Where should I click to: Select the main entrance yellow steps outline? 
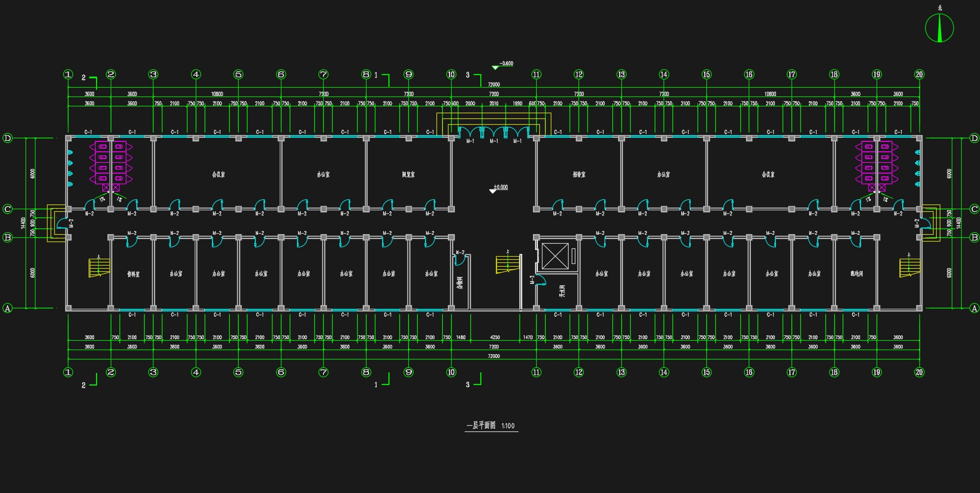pos(493,125)
